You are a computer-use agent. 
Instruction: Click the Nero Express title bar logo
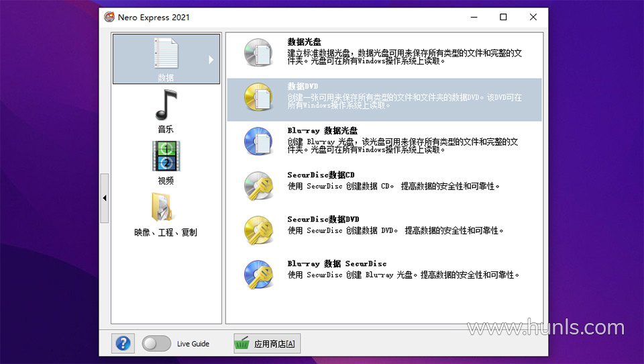(x=109, y=17)
